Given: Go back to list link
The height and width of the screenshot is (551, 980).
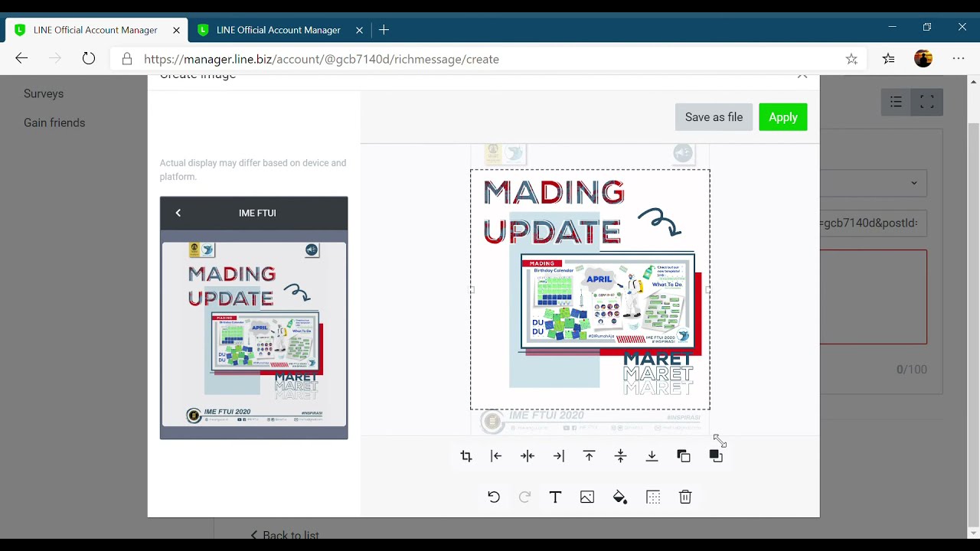Looking at the screenshot, I should [285, 536].
